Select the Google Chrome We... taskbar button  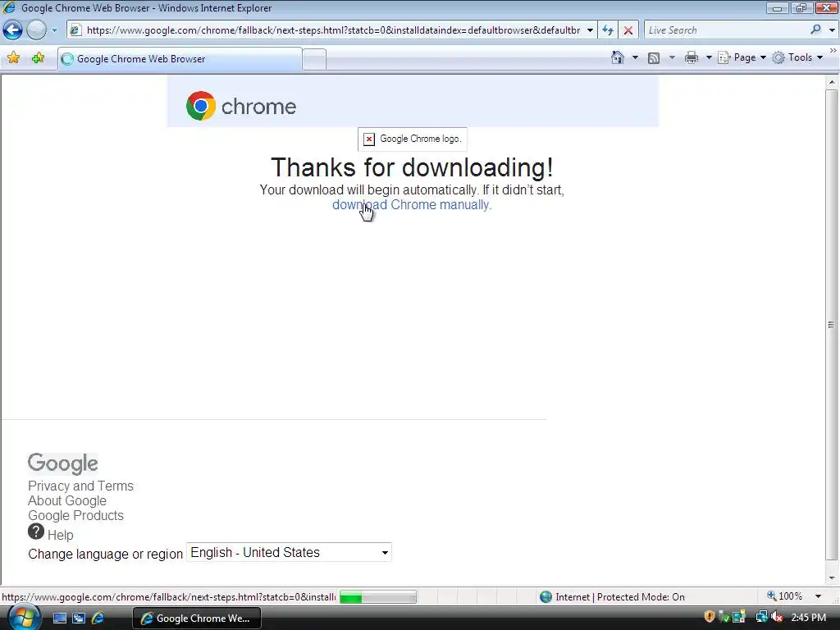[196, 618]
